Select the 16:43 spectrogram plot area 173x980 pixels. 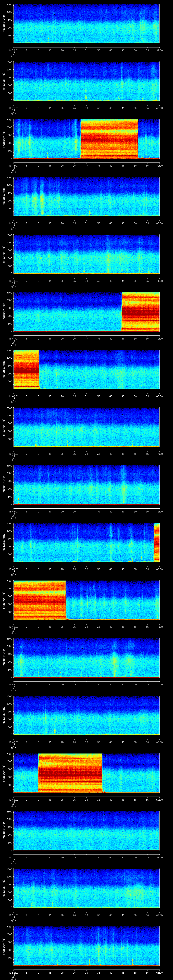(86, 427)
